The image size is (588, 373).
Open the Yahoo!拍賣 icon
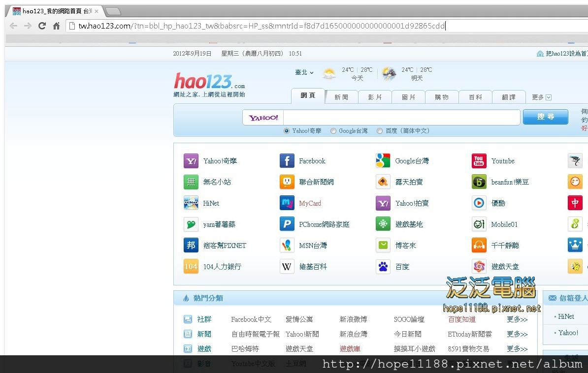383,203
